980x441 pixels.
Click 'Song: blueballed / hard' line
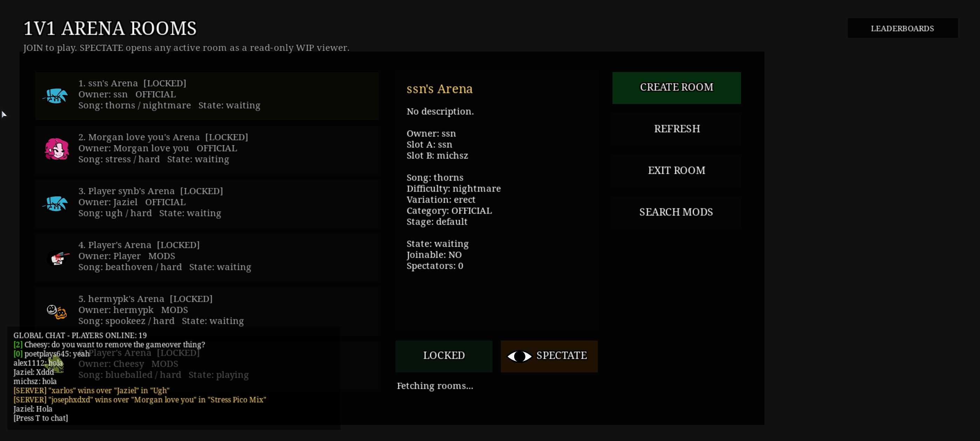[130, 375]
